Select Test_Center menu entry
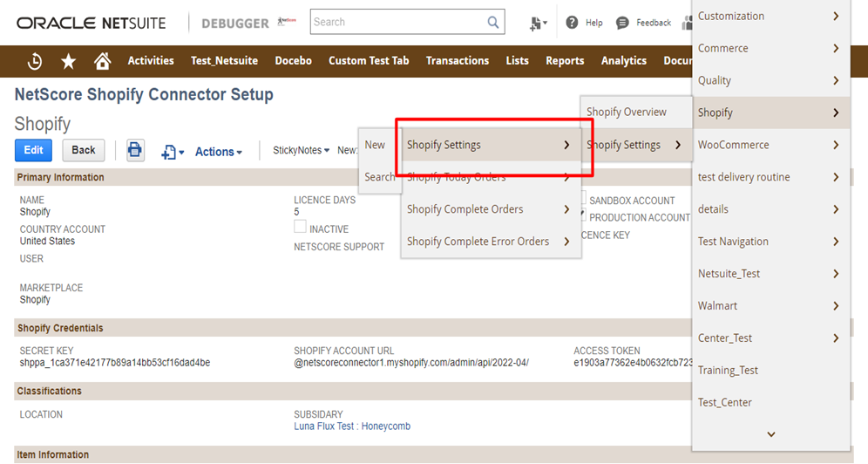868x464 pixels. 770,402
